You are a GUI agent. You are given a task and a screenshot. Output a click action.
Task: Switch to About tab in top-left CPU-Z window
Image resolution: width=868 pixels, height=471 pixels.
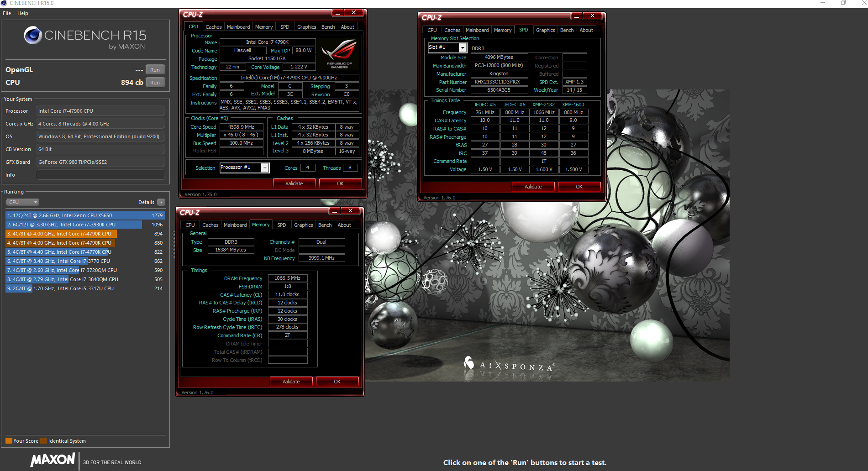point(347,27)
